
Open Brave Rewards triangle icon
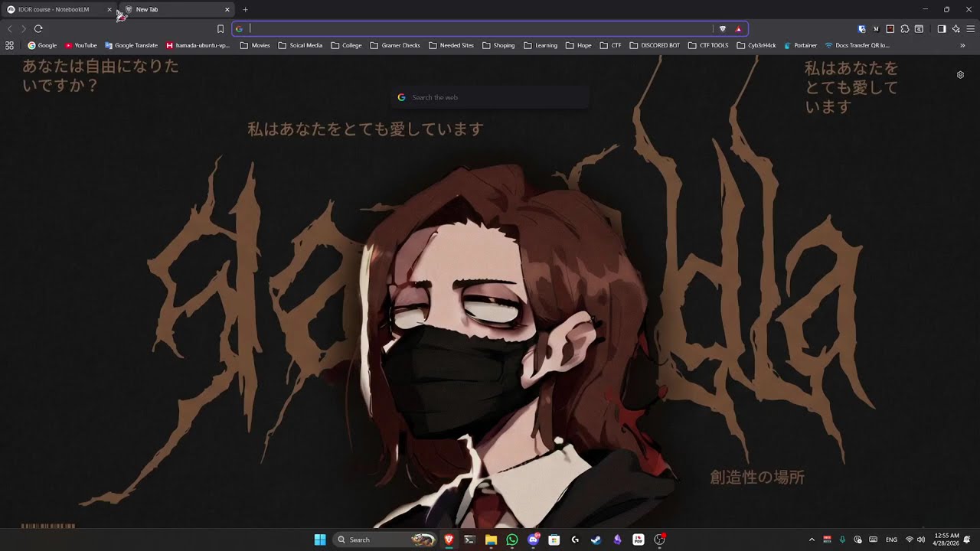(738, 29)
